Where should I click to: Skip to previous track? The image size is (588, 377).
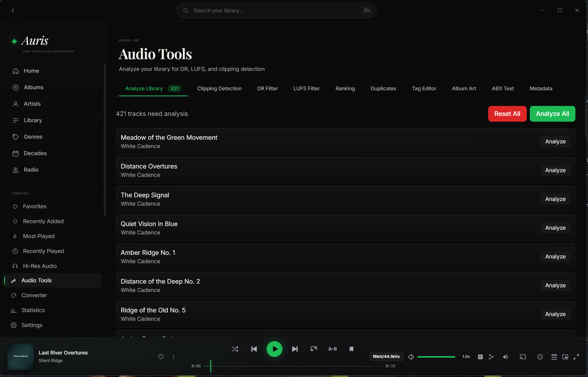click(254, 349)
